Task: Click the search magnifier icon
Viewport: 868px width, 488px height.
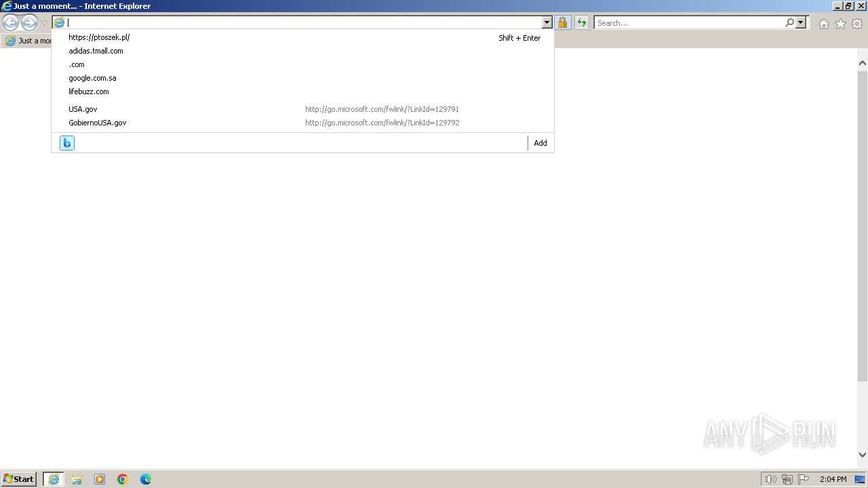Action: pyautogui.click(x=789, y=22)
